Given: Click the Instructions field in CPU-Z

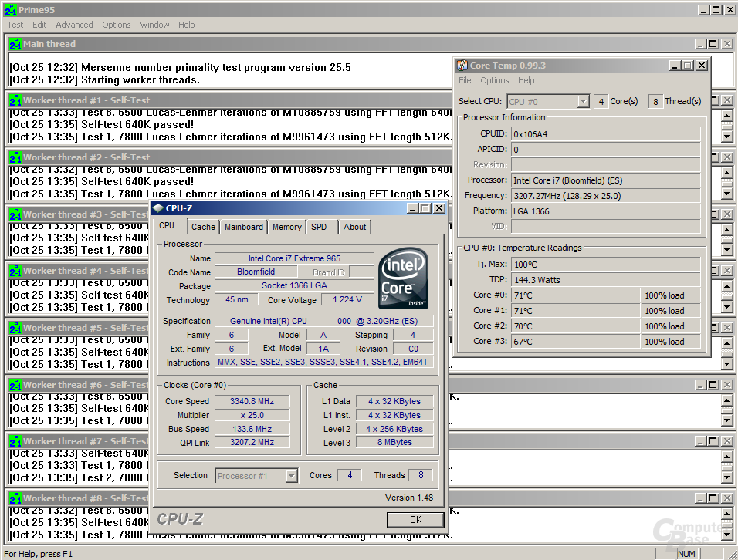Looking at the screenshot, I should click(323, 362).
